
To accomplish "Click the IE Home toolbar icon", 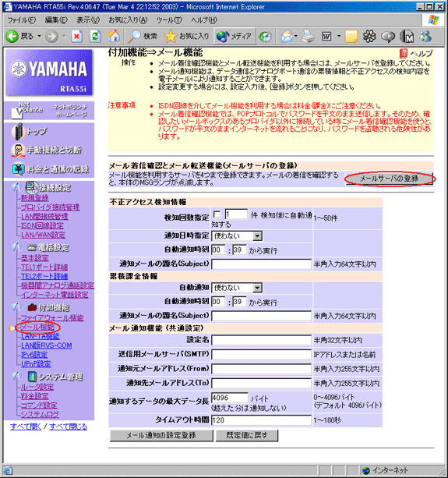I will point(113,37).
